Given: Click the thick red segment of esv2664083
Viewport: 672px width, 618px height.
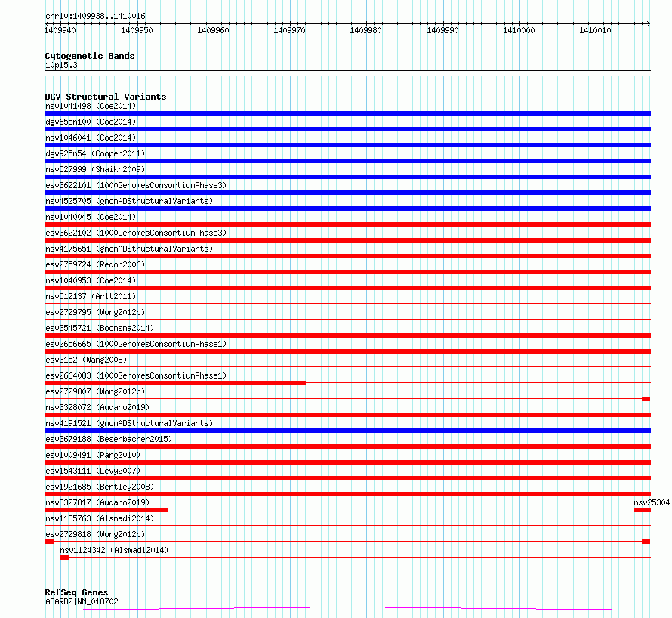Looking at the screenshot, I should click(175, 383).
